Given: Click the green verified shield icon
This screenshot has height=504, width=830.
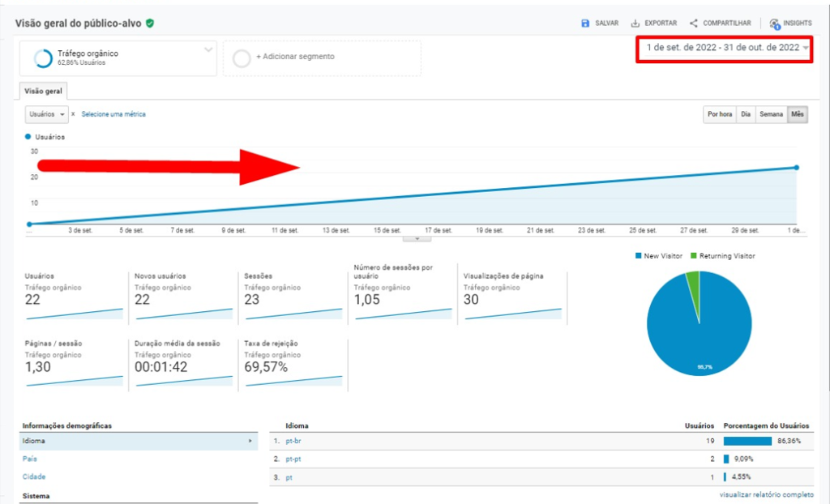Looking at the screenshot, I should (x=150, y=23).
